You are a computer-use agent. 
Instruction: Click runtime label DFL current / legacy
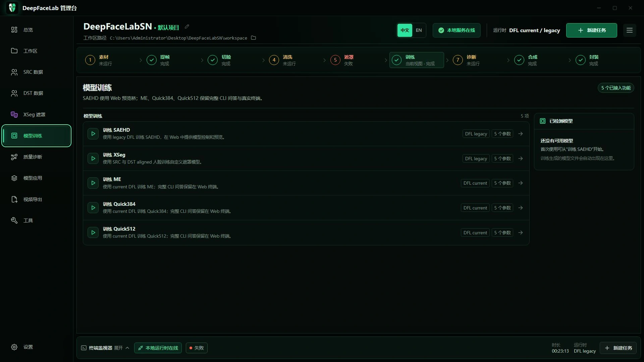[535, 31]
